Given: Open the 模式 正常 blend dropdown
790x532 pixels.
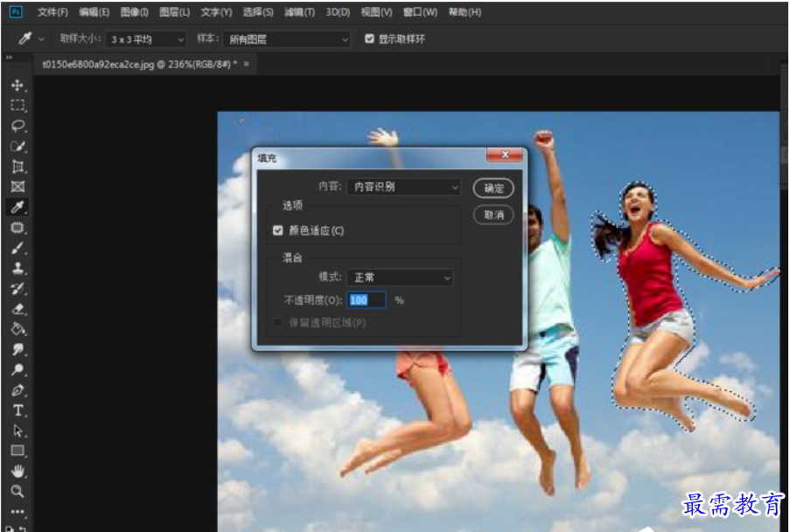Looking at the screenshot, I should coord(400,277).
